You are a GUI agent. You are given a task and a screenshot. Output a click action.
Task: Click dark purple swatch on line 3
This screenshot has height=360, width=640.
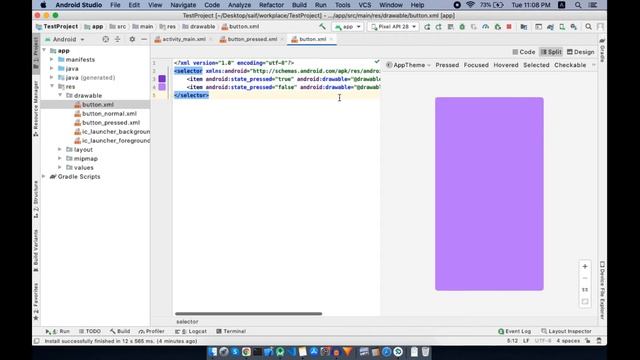tap(162, 78)
